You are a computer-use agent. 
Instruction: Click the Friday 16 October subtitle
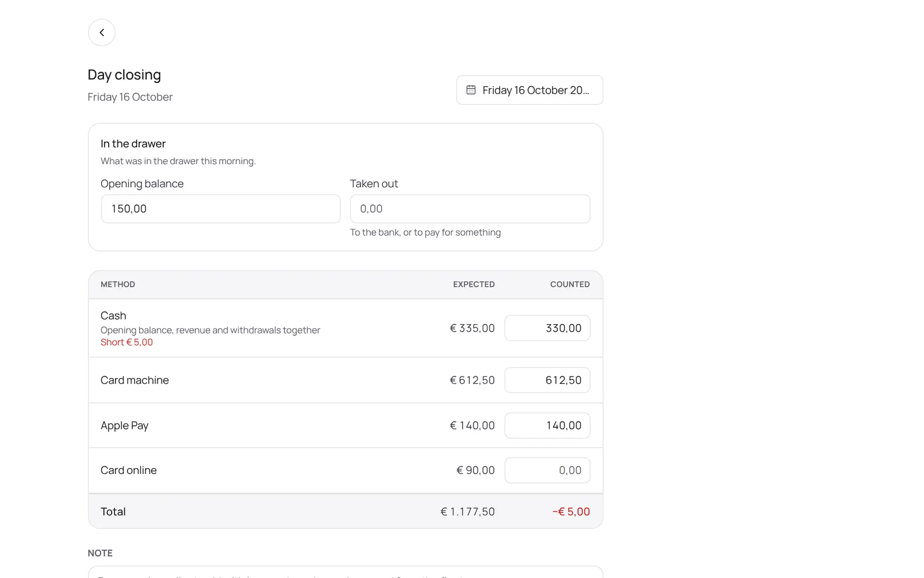click(130, 97)
